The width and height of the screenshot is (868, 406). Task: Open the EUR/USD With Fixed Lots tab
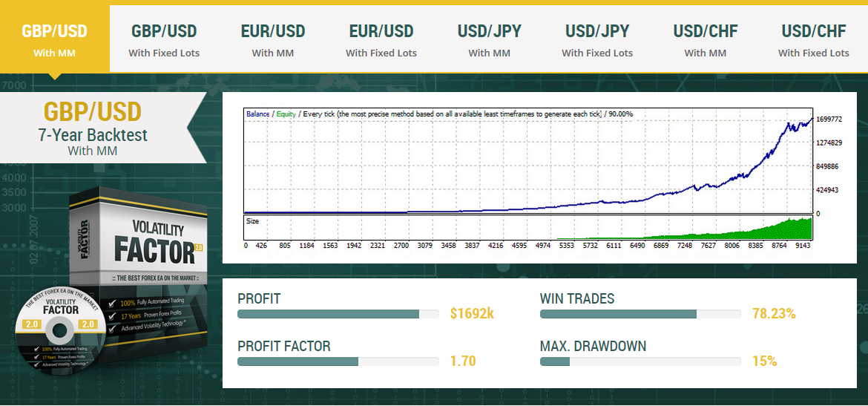coord(381,39)
